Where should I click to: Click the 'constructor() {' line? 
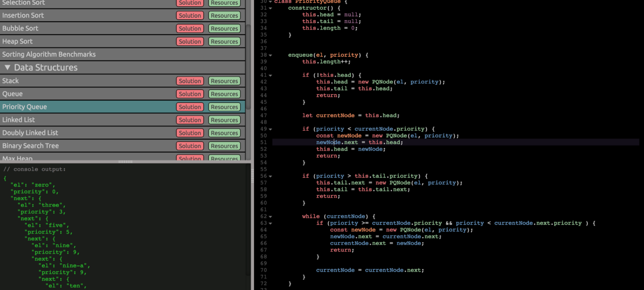(314, 8)
